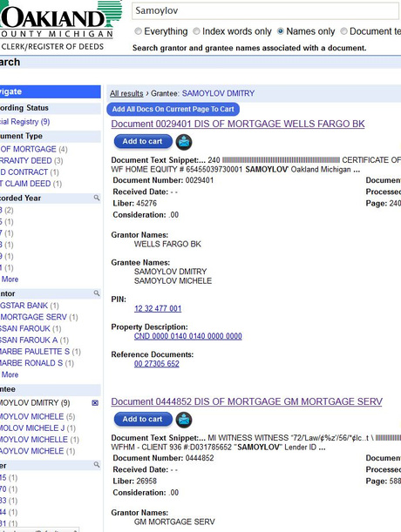Remove SAMOYLOV DMITRY grantee filter icon

(x=95, y=403)
